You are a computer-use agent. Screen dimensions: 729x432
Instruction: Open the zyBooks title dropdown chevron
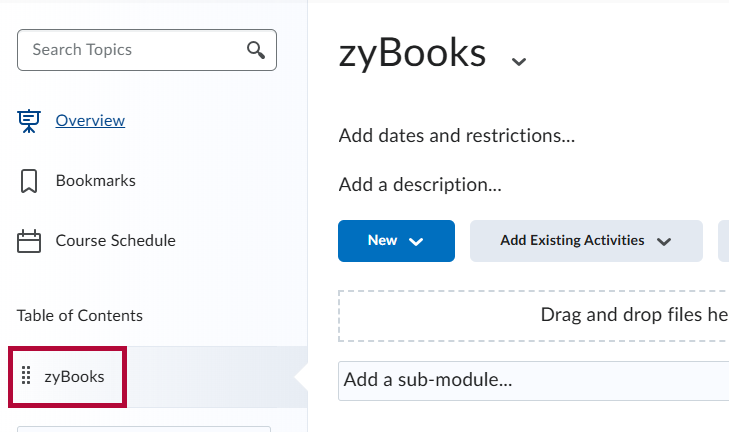(518, 61)
